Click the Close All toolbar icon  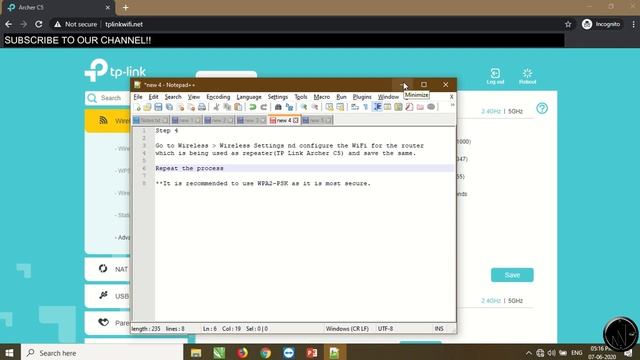coord(191,107)
